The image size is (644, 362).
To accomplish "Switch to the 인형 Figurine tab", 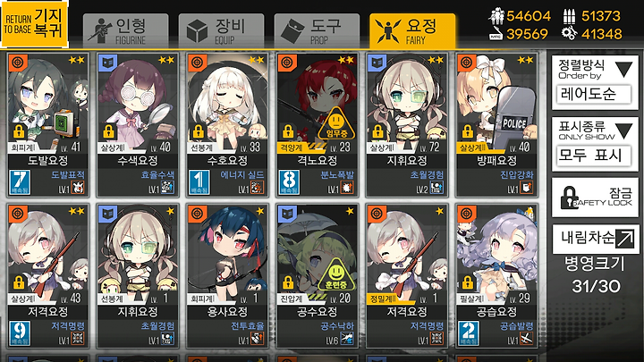I will tap(126, 31).
